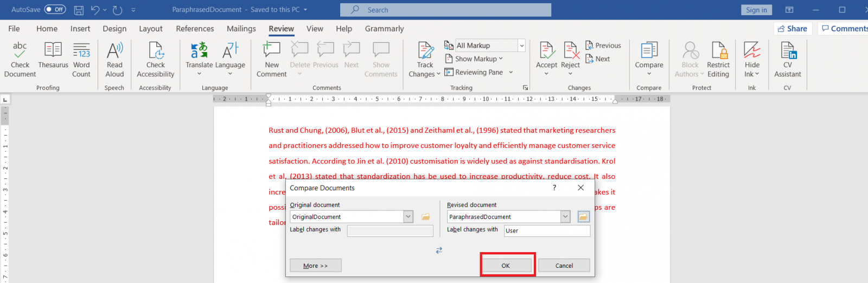Open the Translate tool

(199, 59)
